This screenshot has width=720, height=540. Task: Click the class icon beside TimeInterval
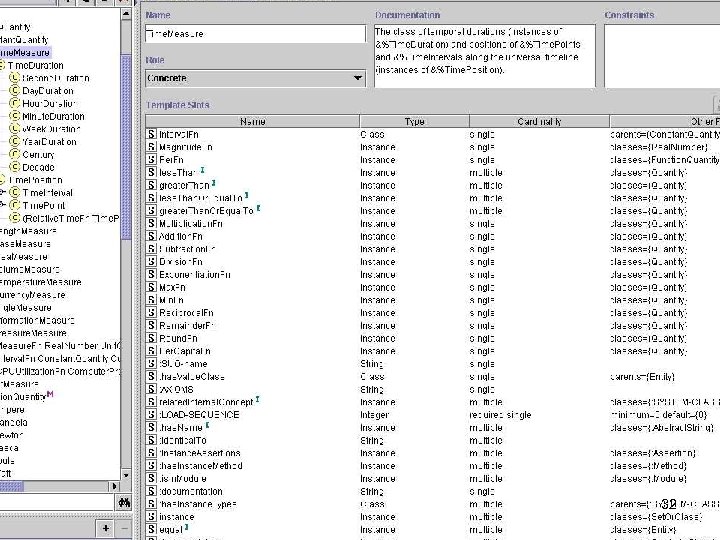15,192
